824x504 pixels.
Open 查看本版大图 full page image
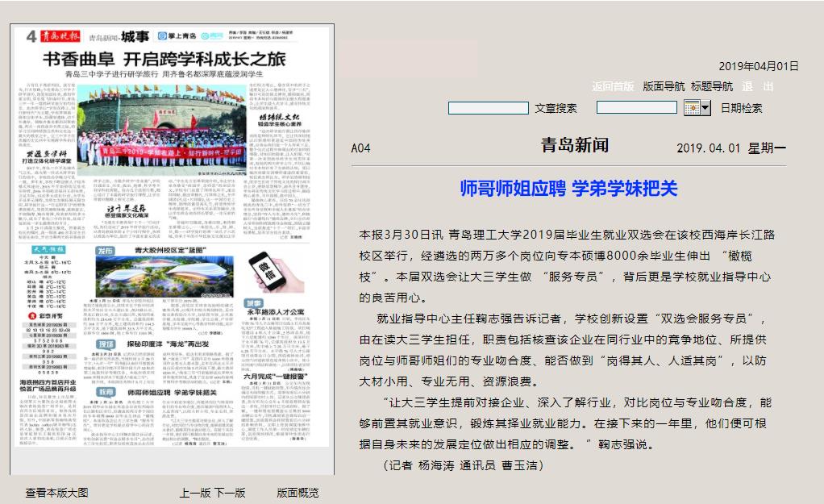click(56, 493)
